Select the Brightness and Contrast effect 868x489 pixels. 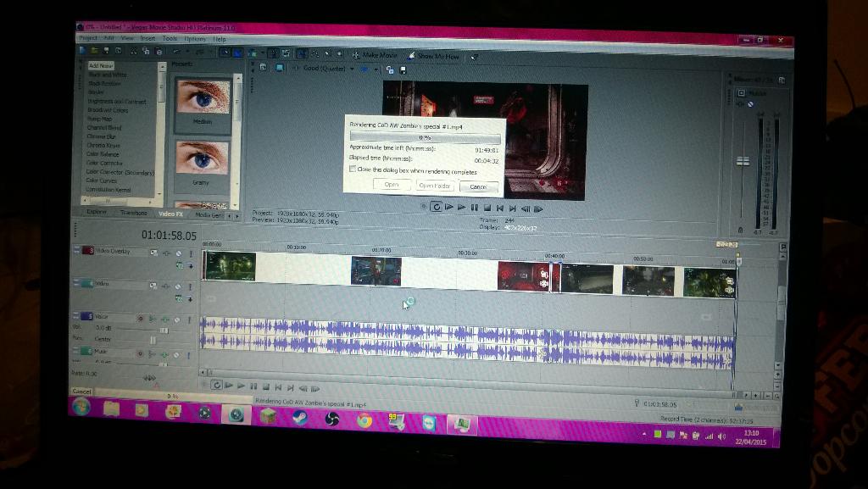click(x=117, y=101)
